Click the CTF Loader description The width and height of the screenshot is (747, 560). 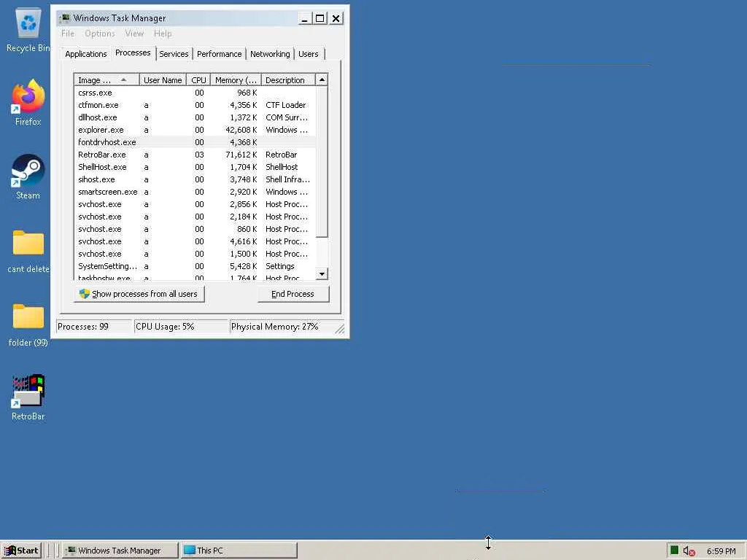pyautogui.click(x=286, y=105)
